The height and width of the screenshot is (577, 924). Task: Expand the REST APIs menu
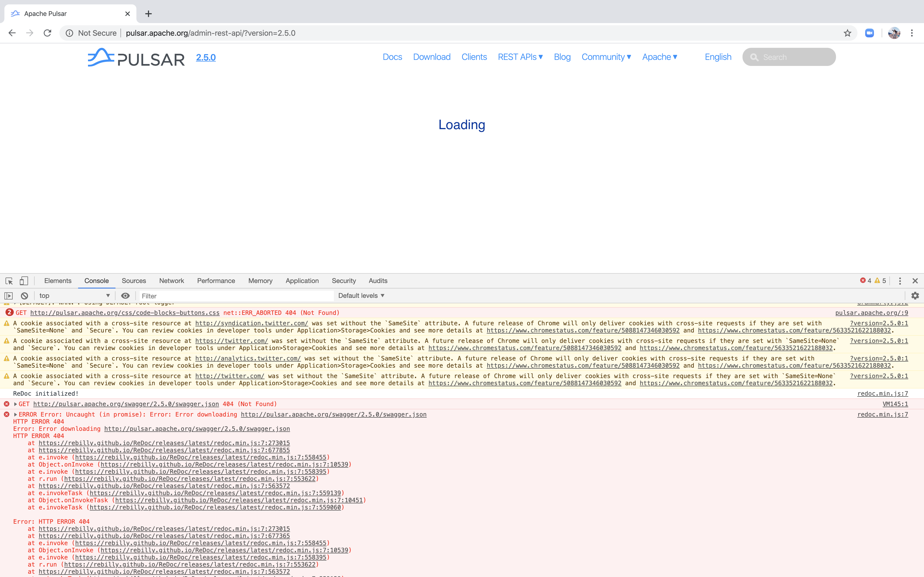coord(520,57)
